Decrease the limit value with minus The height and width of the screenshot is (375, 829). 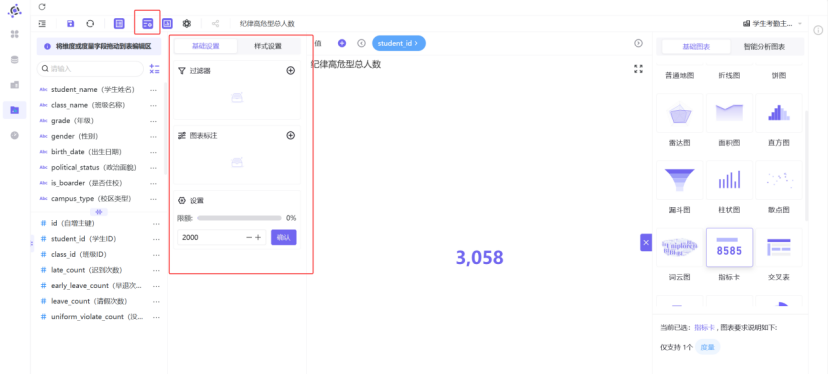[249, 237]
